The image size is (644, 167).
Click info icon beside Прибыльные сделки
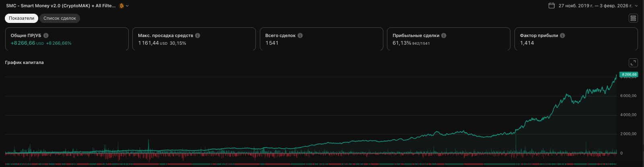(x=444, y=35)
